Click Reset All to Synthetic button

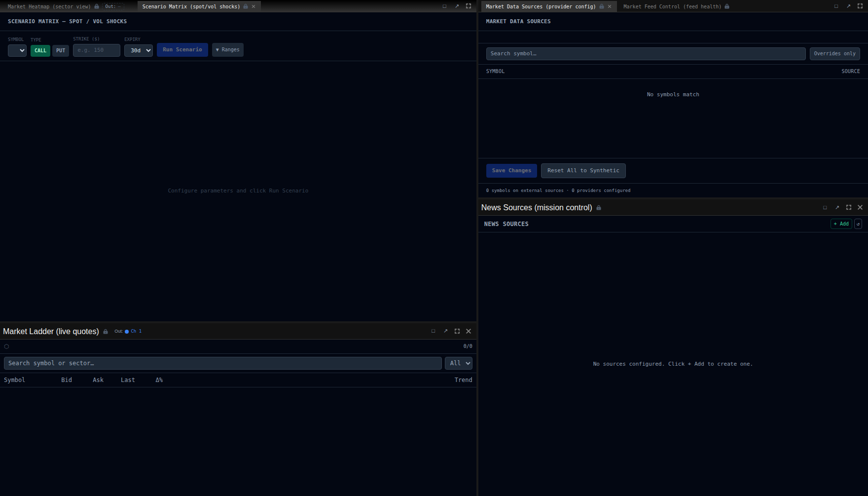coord(583,171)
